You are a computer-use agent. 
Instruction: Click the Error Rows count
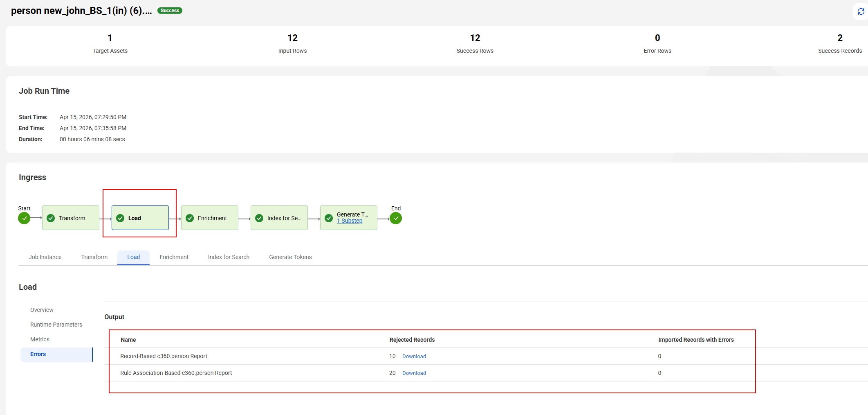(x=657, y=38)
